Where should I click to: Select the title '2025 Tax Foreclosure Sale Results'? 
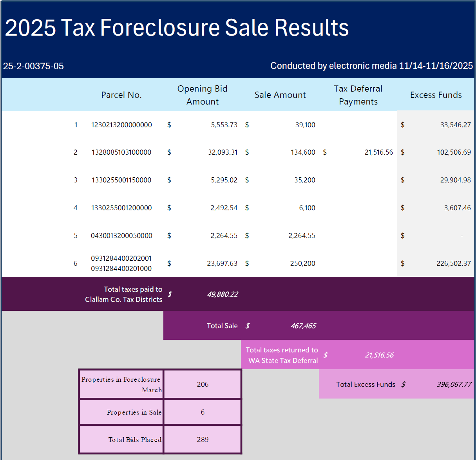click(176, 27)
